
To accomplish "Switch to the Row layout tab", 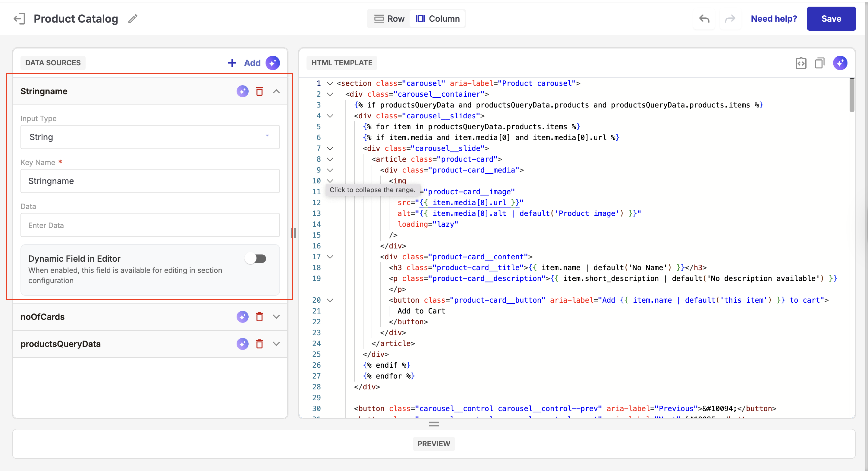I will 389,18.
